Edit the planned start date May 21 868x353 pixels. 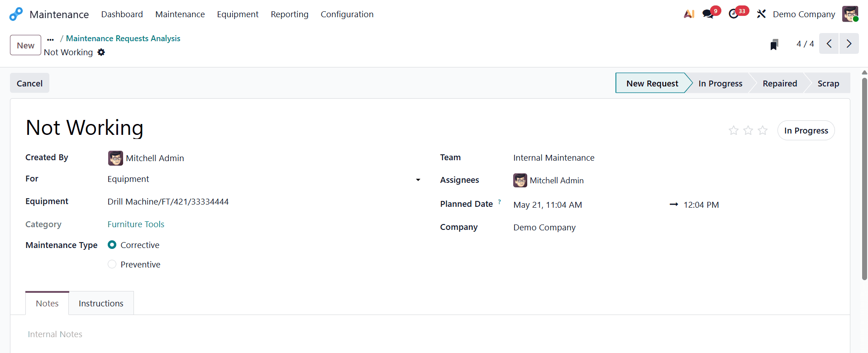point(548,205)
